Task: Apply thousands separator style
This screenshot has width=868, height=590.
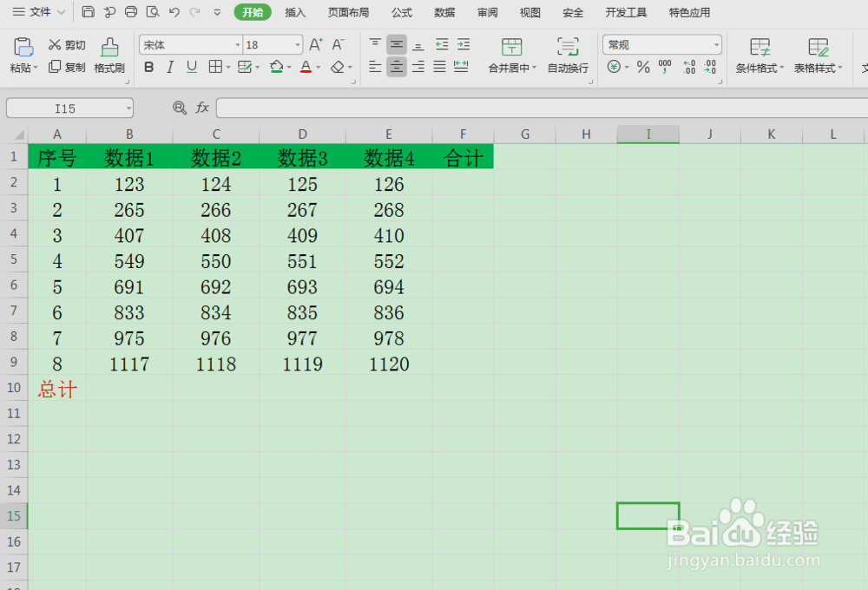Action: tap(665, 67)
